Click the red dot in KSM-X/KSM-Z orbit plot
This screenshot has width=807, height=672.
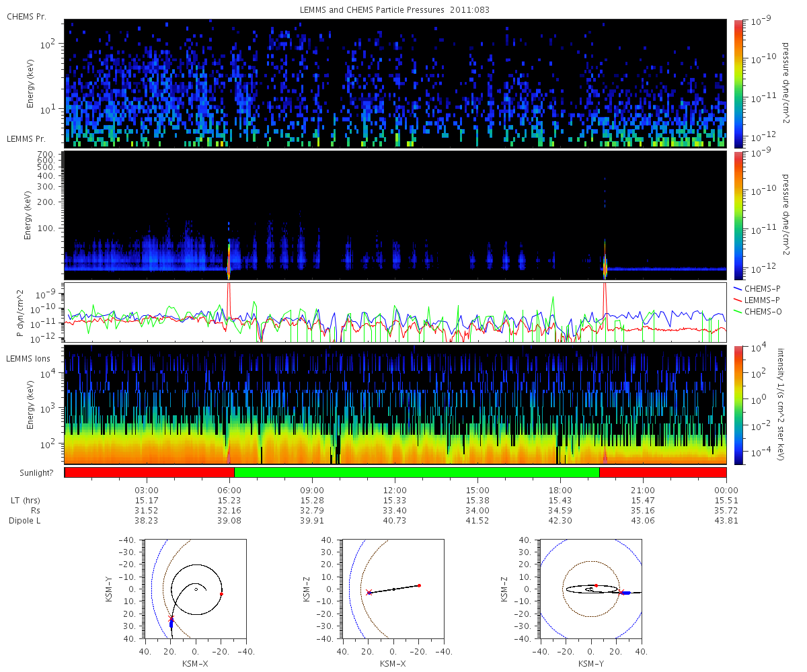(419, 585)
